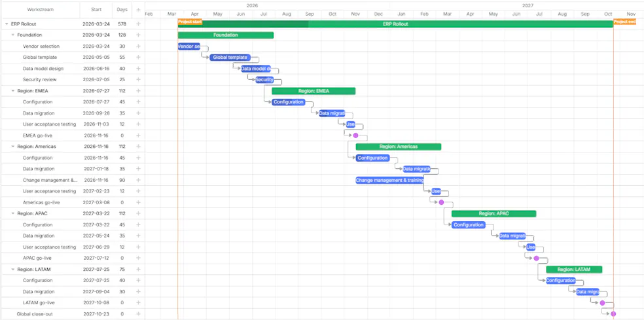Click the plus icon in Data model design row

point(138,69)
